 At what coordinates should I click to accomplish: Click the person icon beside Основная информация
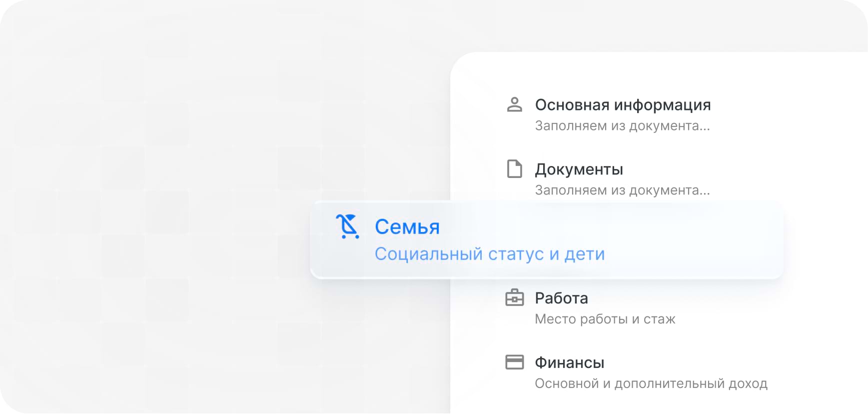(x=514, y=104)
